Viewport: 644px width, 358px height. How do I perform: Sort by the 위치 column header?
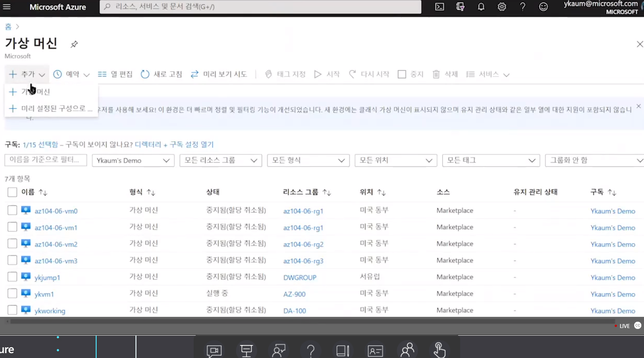373,192
